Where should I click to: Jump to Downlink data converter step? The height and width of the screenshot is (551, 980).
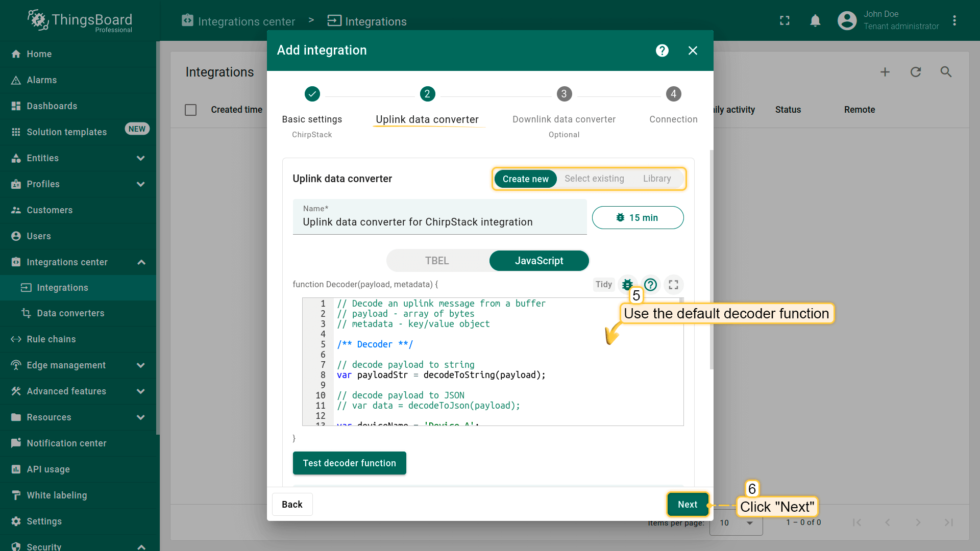coord(563,113)
